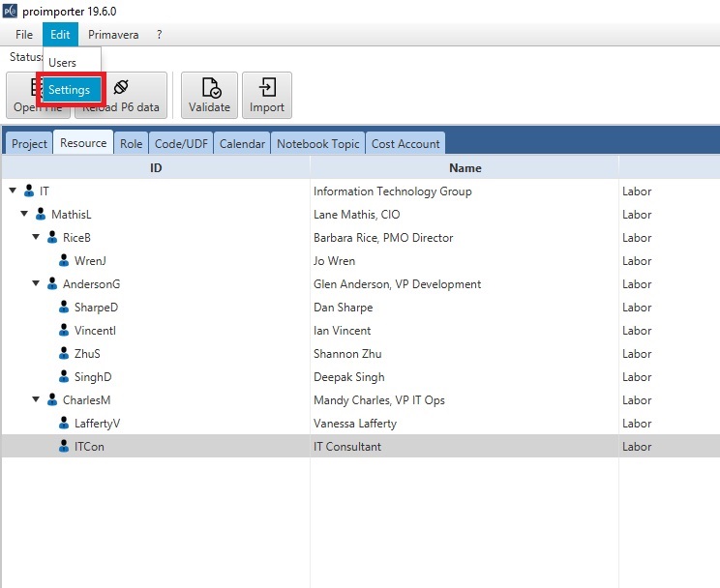Select Settings in the Edit menu
This screenshot has width=720, height=588.
coord(70,90)
